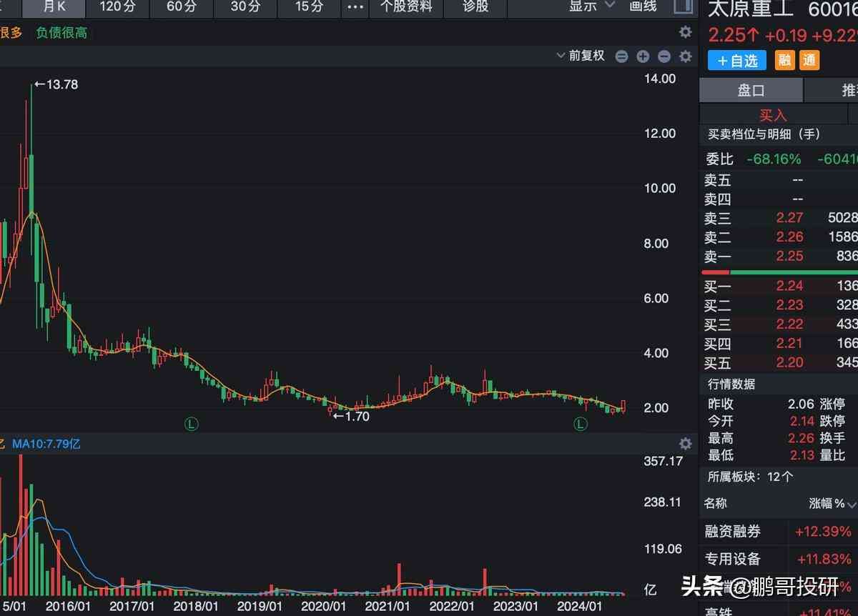Open the 显示 display dropdown
858x616 pixels.
point(591,7)
